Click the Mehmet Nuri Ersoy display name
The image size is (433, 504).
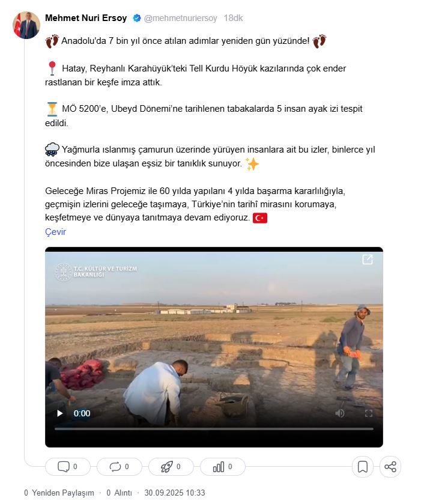[x=86, y=18]
